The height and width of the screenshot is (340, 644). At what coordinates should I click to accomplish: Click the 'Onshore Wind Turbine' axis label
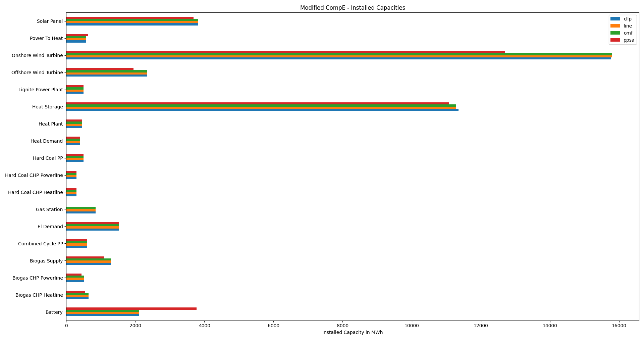(x=37, y=55)
